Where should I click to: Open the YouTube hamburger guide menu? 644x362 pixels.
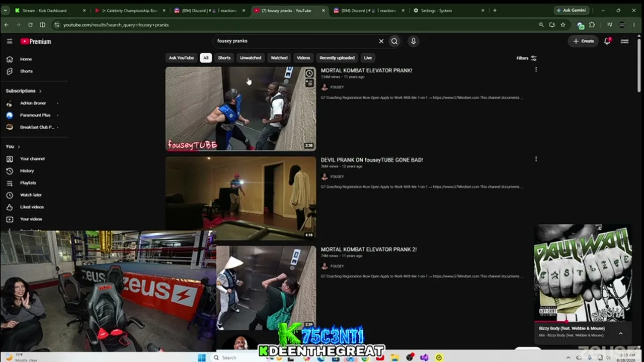point(10,41)
